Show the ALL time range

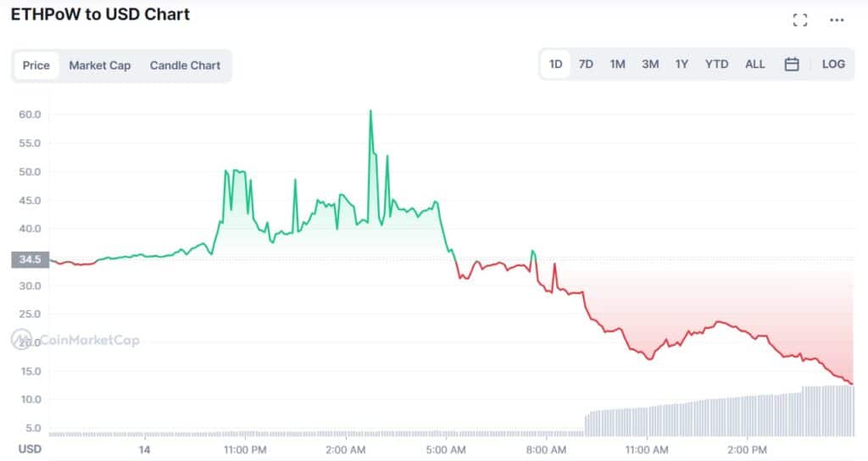(754, 64)
